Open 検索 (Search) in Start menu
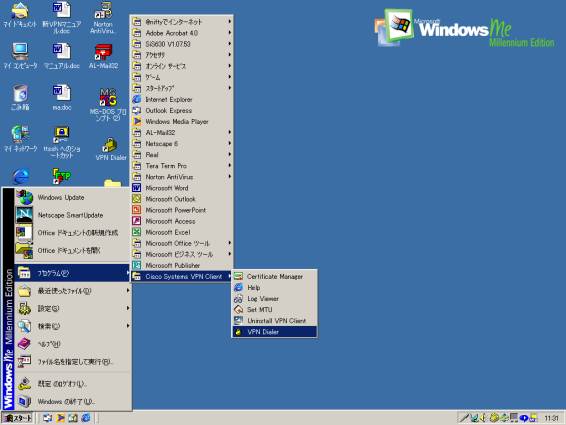The width and height of the screenshot is (566, 425). (73, 326)
